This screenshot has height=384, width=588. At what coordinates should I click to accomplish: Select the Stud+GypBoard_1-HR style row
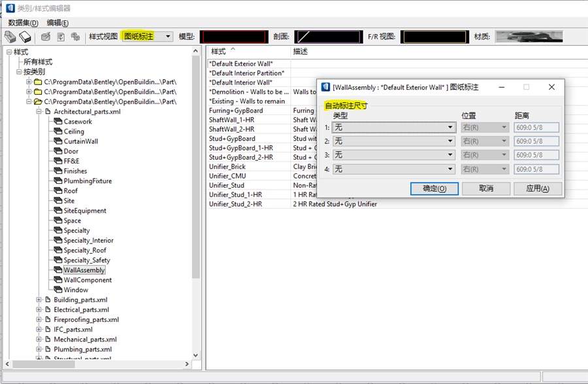coord(241,148)
